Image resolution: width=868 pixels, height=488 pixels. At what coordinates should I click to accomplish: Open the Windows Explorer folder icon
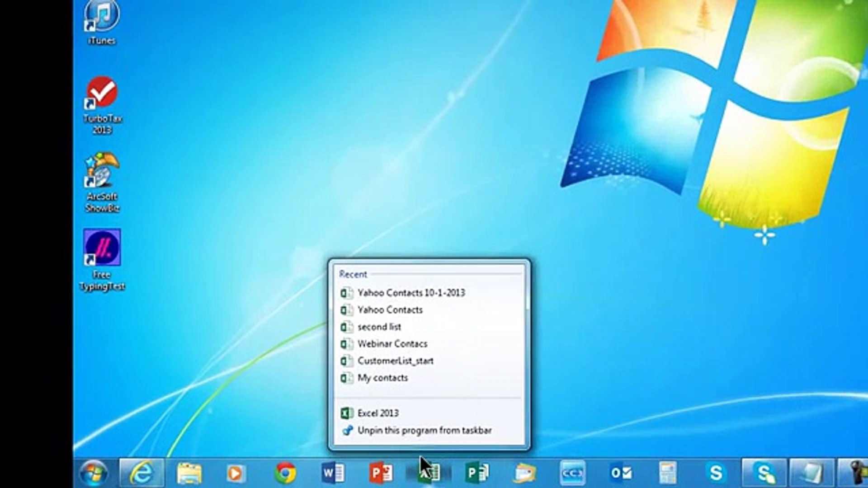pos(189,473)
